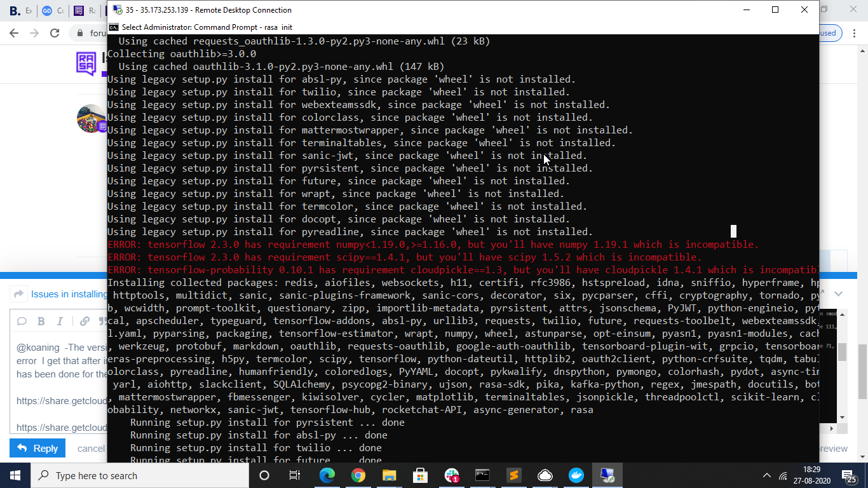The height and width of the screenshot is (488, 868).
Task: Go back in the Chrome browser
Action: 14,33
